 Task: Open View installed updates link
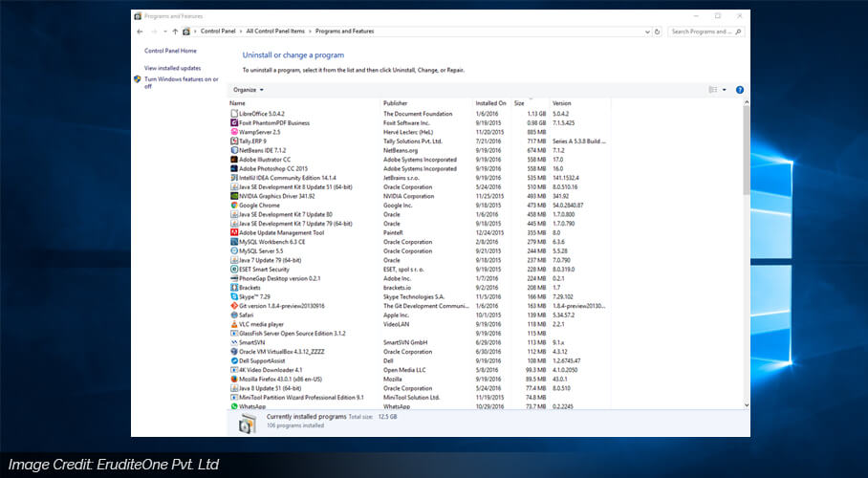click(x=173, y=68)
